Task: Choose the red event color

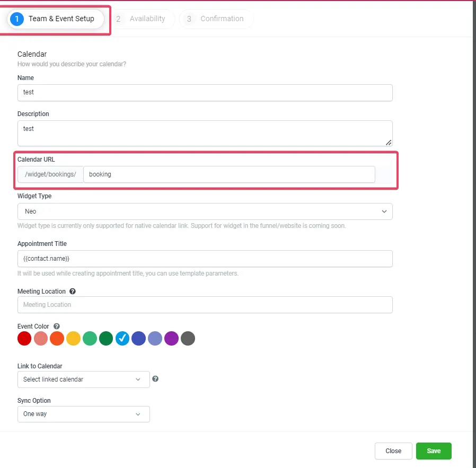Action: [24, 338]
